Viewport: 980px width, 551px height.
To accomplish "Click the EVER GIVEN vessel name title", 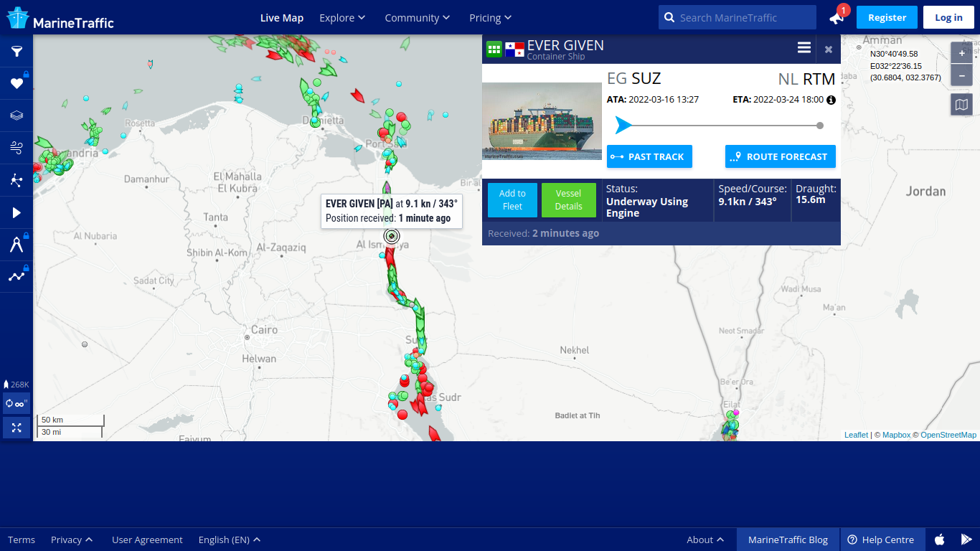I will (x=565, y=45).
